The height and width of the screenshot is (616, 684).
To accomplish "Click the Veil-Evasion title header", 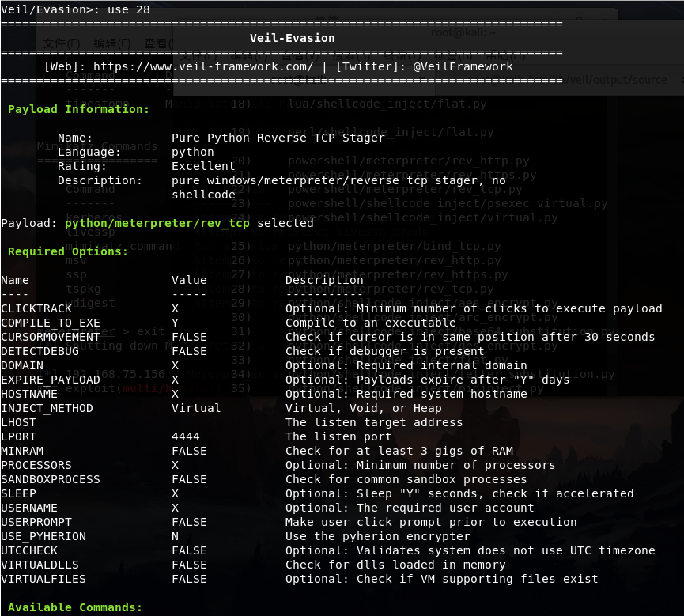I will [x=292, y=38].
